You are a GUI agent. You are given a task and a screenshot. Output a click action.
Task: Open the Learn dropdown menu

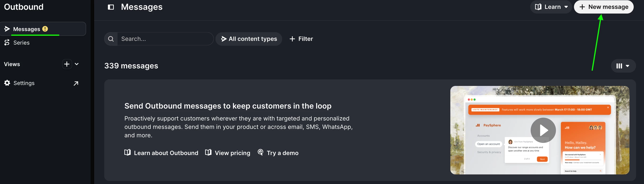551,7
